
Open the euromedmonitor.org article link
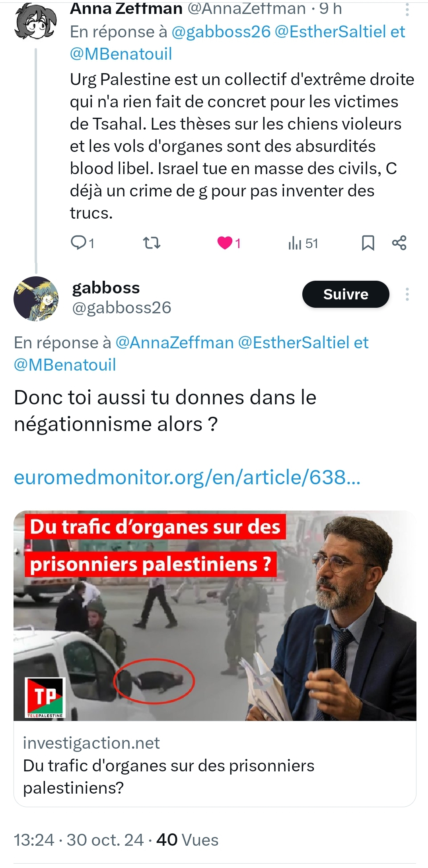[187, 477]
